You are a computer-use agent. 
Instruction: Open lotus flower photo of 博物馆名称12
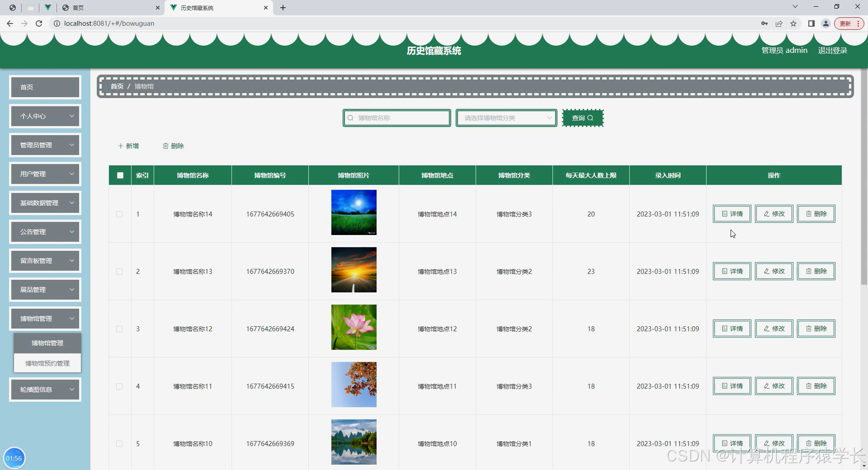tap(354, 327)
